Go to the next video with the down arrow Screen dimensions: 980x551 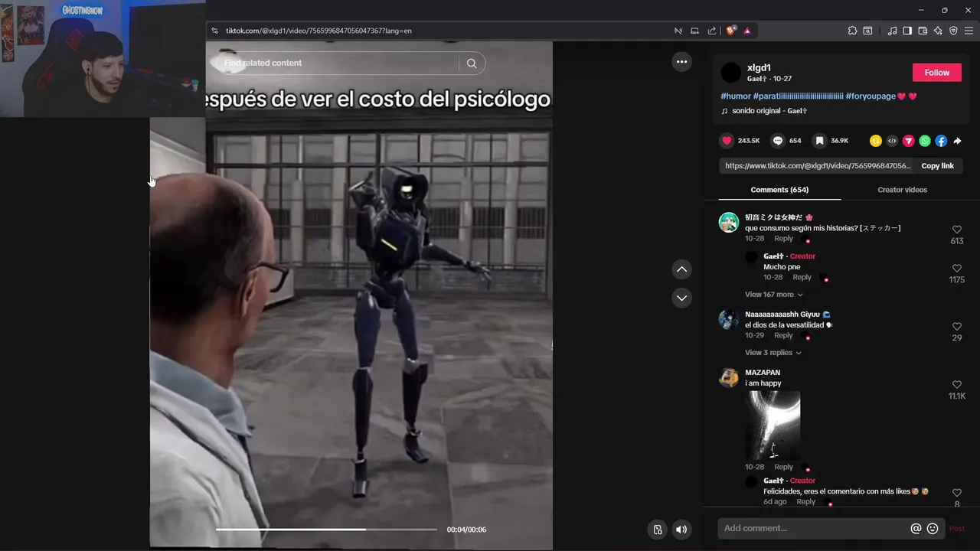click(681, 298)
